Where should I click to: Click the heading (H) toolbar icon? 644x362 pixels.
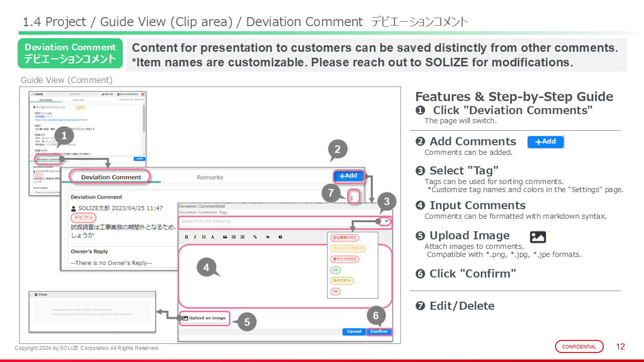tap(204, 237)
